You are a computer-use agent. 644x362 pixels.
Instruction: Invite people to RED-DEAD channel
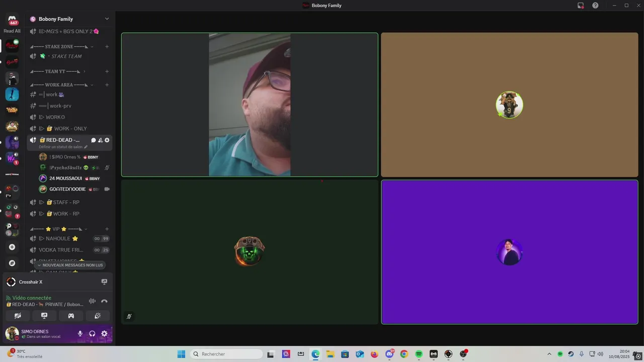tap(100, 140)
